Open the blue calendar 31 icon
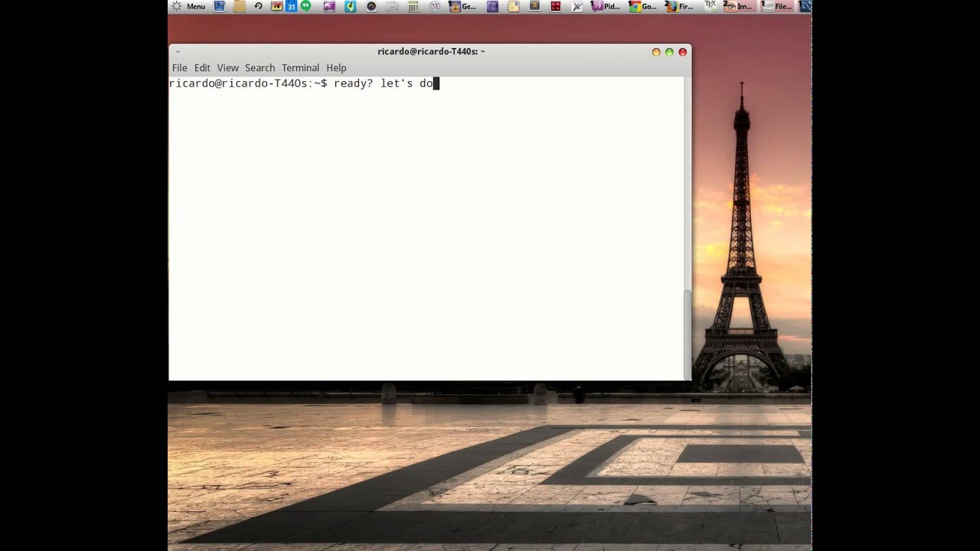 tap(291, 6)
